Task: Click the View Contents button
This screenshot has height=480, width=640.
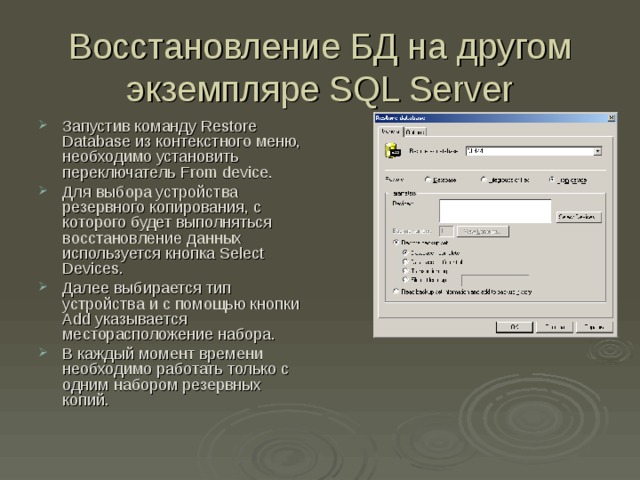Action: point(483,231)
